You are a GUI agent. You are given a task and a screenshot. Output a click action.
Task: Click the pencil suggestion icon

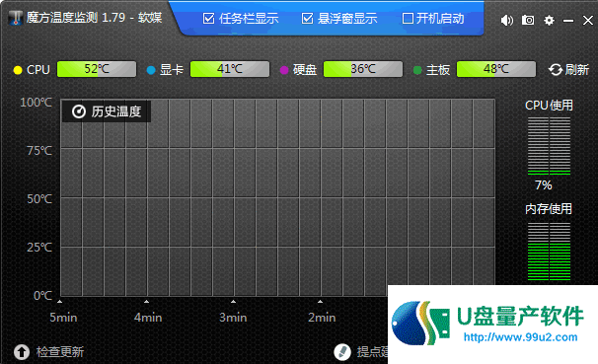342,352
